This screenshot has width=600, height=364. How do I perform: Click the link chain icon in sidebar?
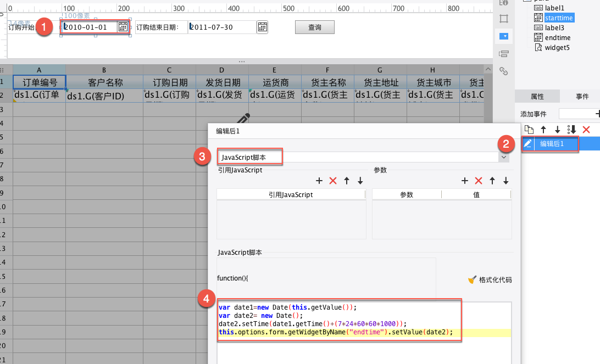tap(504, 71)
